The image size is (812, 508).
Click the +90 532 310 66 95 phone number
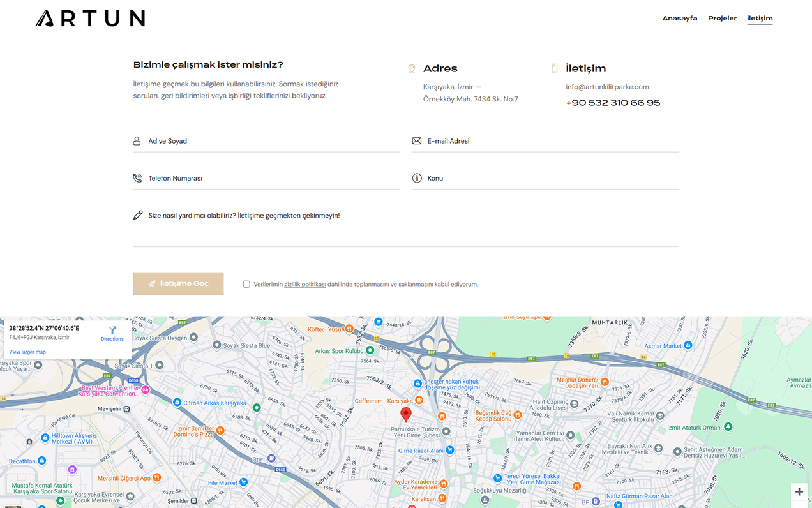[x=613, y=103]
